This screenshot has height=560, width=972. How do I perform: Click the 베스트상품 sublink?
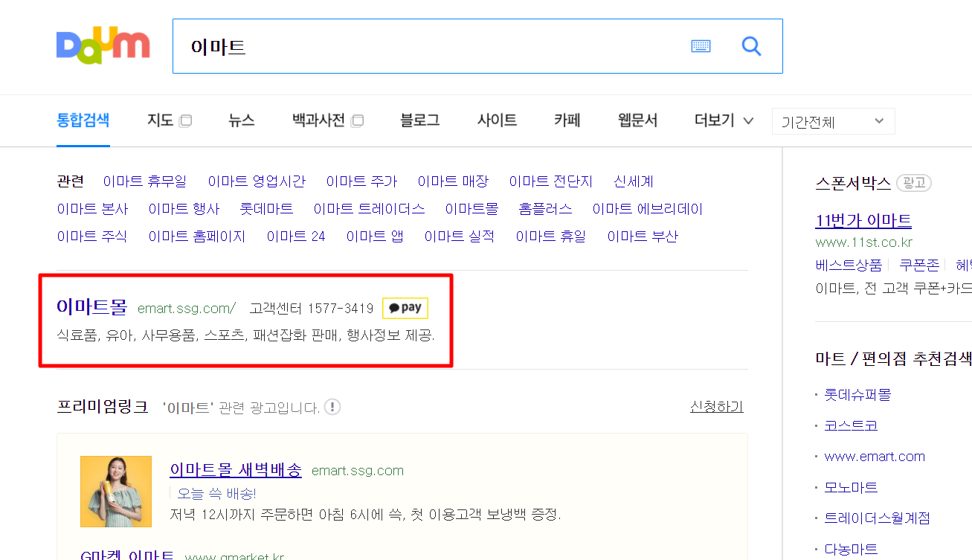click(849, 265)
